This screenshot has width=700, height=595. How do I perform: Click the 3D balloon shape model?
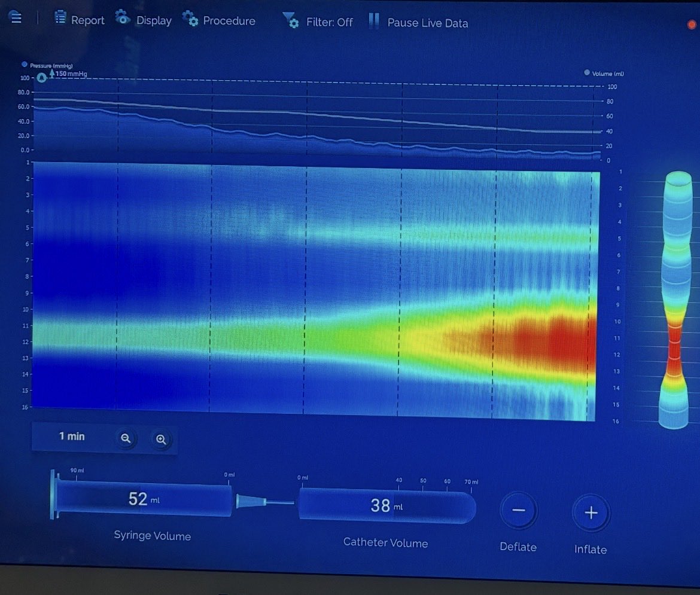point(676,300)
